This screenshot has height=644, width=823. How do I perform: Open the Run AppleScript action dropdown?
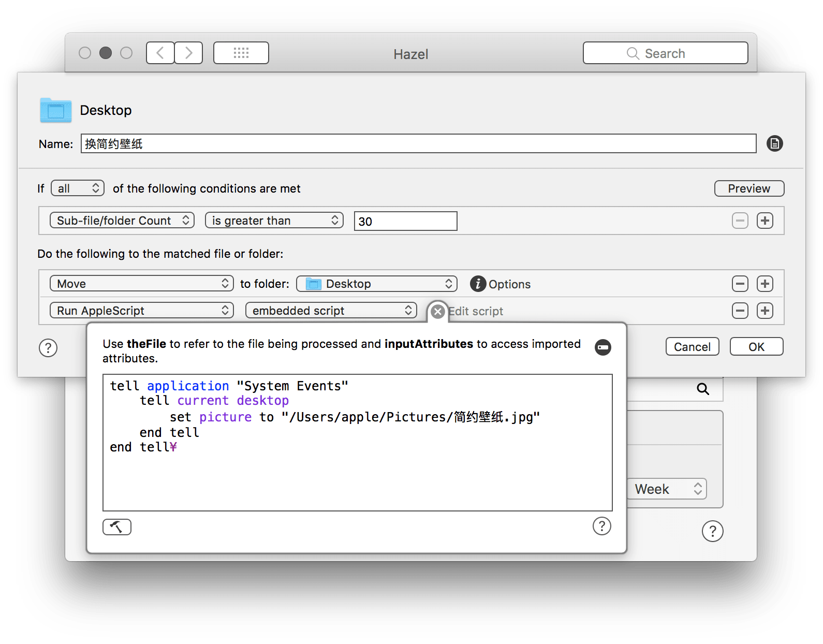pos(141,311)
